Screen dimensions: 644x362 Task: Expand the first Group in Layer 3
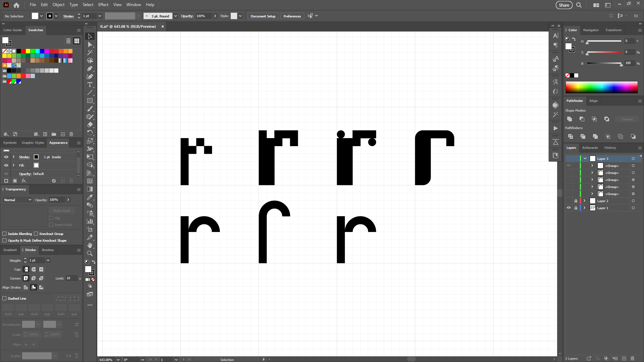click(x=591, y=166)
